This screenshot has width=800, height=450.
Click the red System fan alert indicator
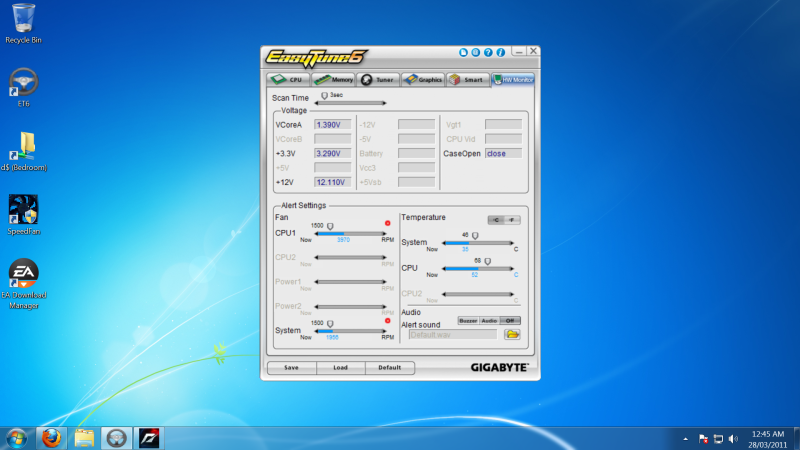click(388, 321)
